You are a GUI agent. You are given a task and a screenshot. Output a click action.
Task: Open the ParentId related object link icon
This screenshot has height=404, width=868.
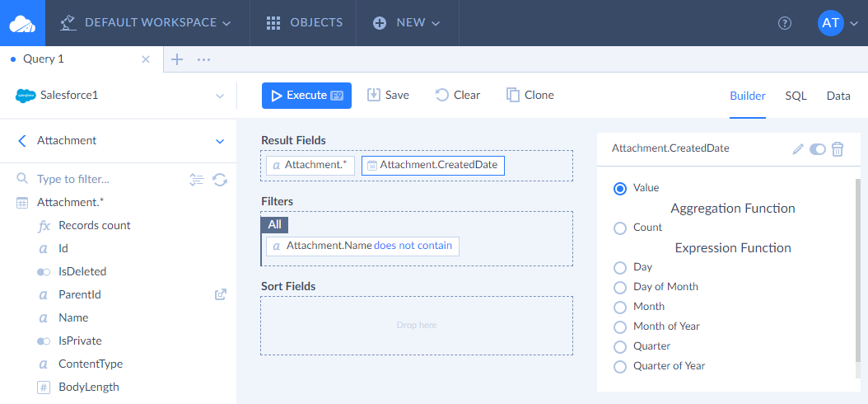point(221,295)
